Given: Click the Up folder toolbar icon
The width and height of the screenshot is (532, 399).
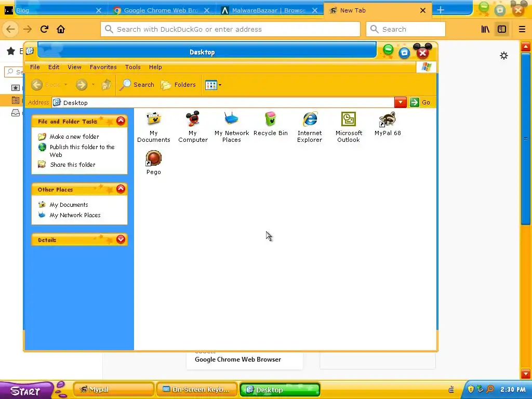Looking at the screenshot, I should (106, 85).
